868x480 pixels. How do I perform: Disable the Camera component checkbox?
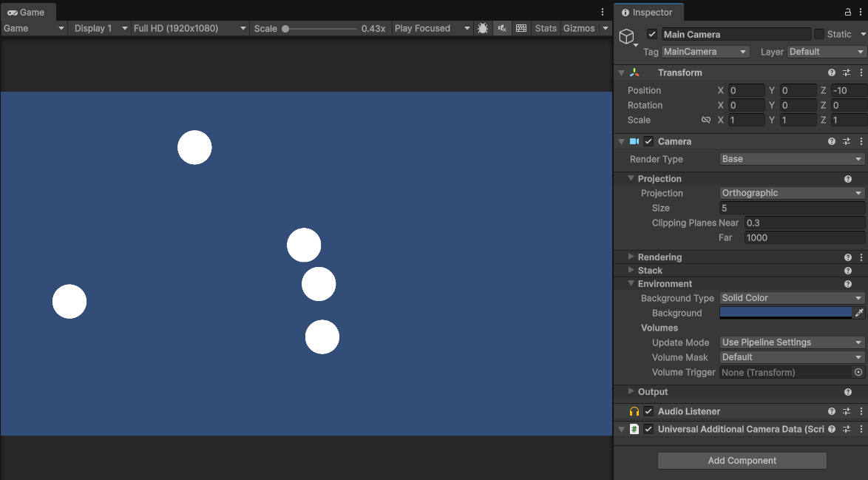point(649,141)
